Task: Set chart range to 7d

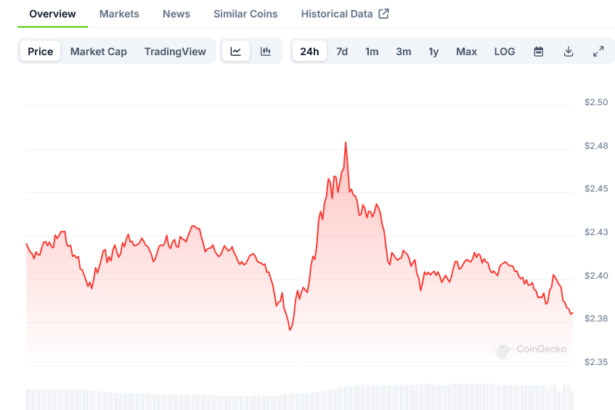Action: tap(342, 51)
